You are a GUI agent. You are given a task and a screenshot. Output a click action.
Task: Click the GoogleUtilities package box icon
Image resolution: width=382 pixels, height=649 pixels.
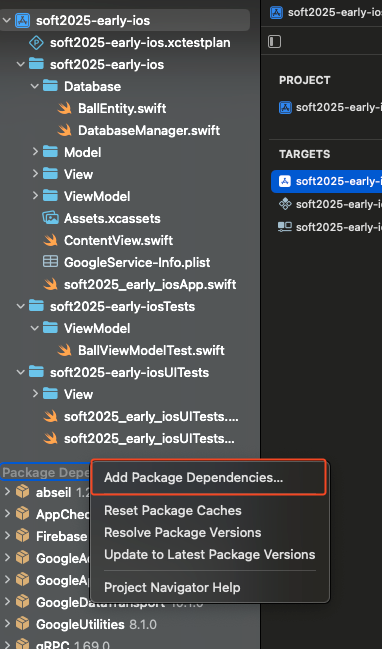22,624
